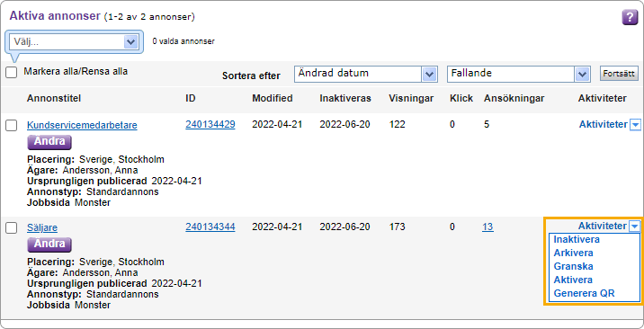Screen dimensions: 644x329
Task: Open the Välj... bulk action dropdown
Action: (x=75, y=42)
